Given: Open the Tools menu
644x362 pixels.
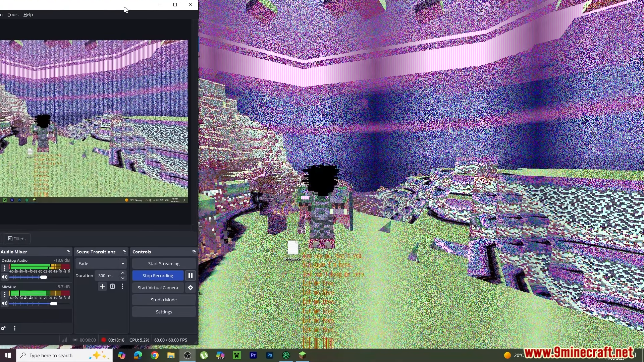Looking at the screenshot, I should (x=13, y=14).
